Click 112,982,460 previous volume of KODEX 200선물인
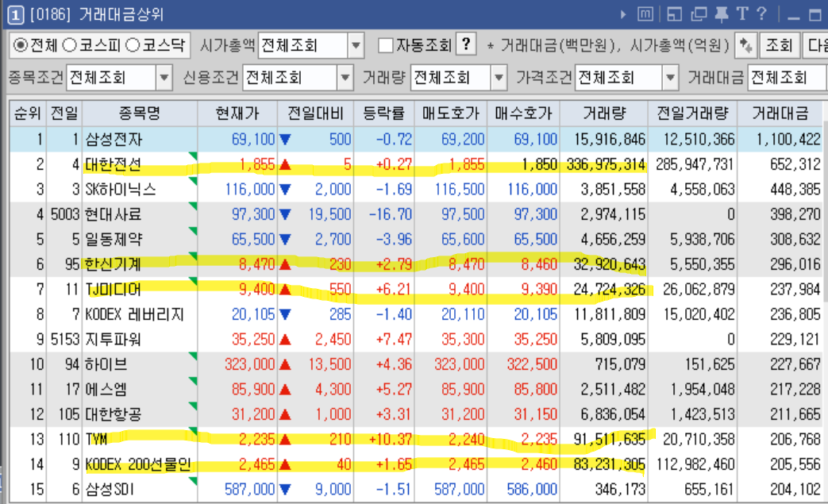This screenshot has width=828, height=504. coord(695,464)
